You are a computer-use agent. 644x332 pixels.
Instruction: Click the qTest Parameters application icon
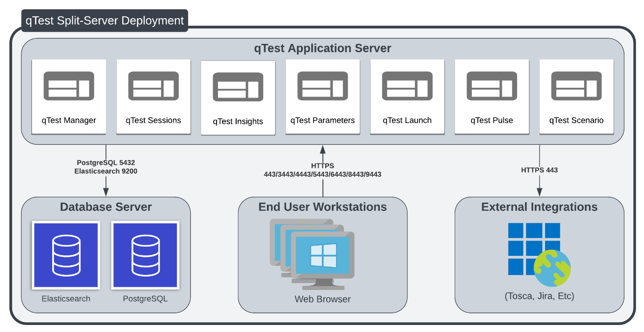(x=323, y=86)
